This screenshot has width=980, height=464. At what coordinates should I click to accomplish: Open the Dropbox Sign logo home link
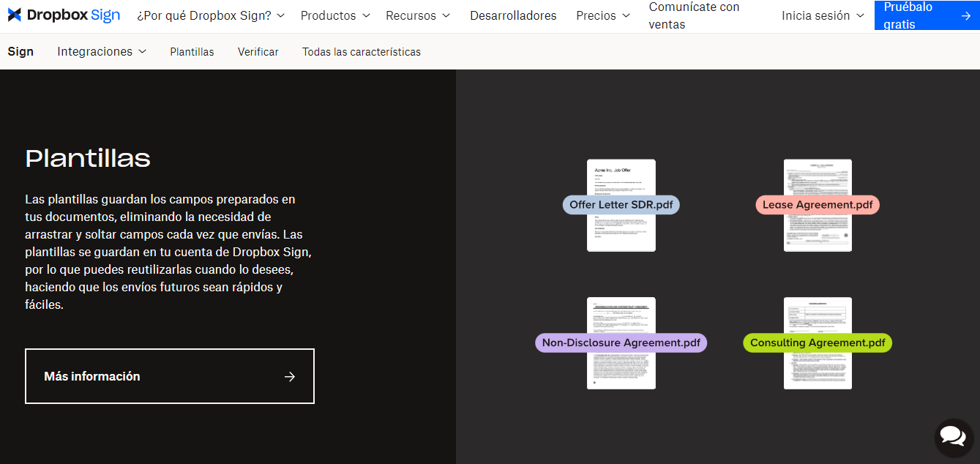click(x=64, y=15)
